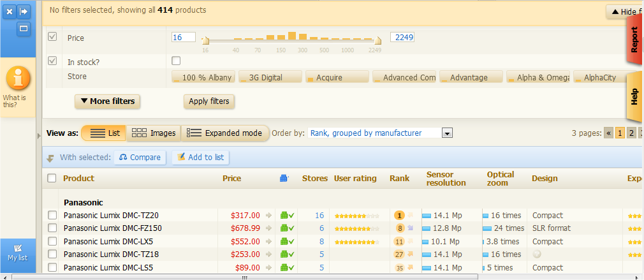Screen dimensions: 644x280
Task: Go to results page 2
Action: pyautogui.click(x=632, y=133)
